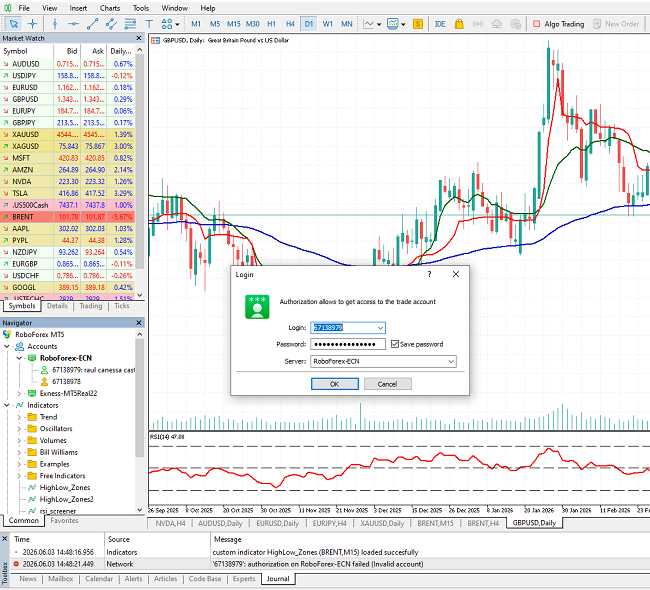Activate the crosshair tool

(x=32, y=24)
